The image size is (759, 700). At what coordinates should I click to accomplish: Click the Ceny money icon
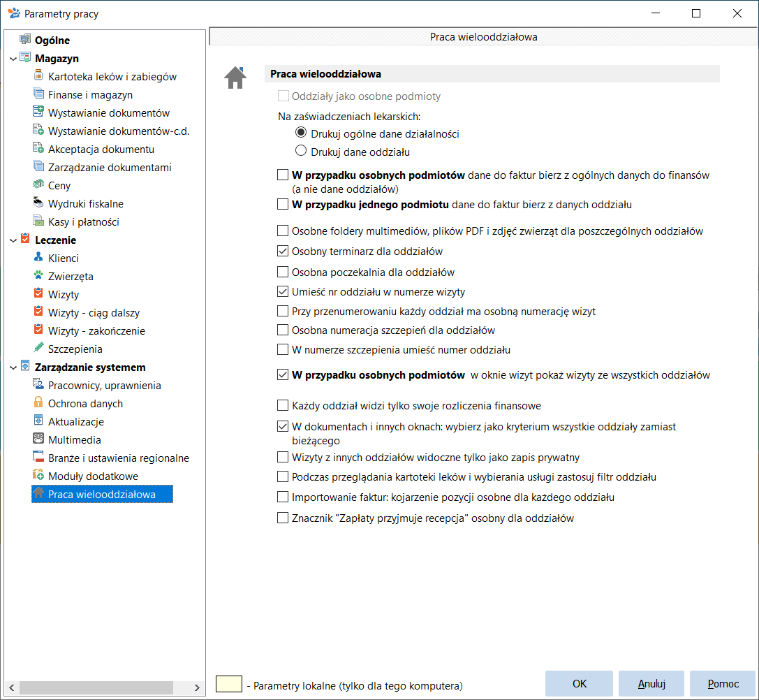[x=38, y=184]
